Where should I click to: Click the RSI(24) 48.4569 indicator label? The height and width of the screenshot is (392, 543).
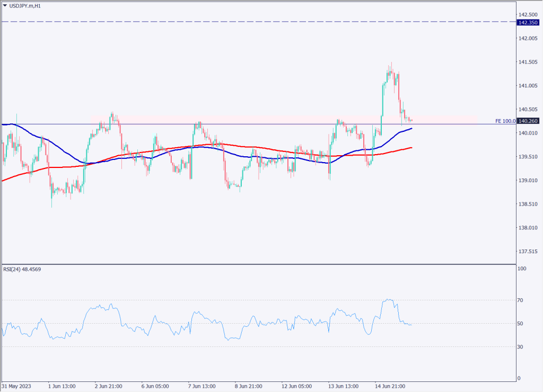click(x=22, y=269)
